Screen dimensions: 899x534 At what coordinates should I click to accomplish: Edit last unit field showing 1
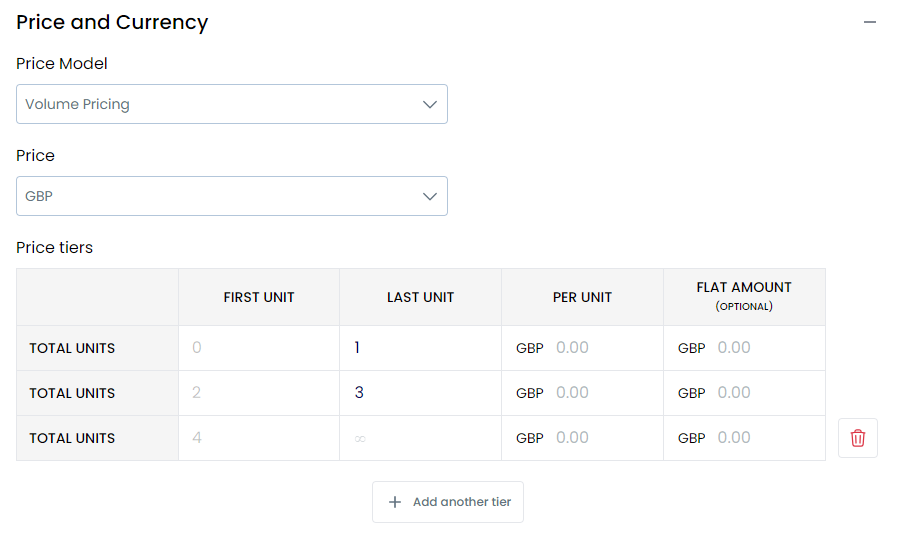tap(420, 348)
